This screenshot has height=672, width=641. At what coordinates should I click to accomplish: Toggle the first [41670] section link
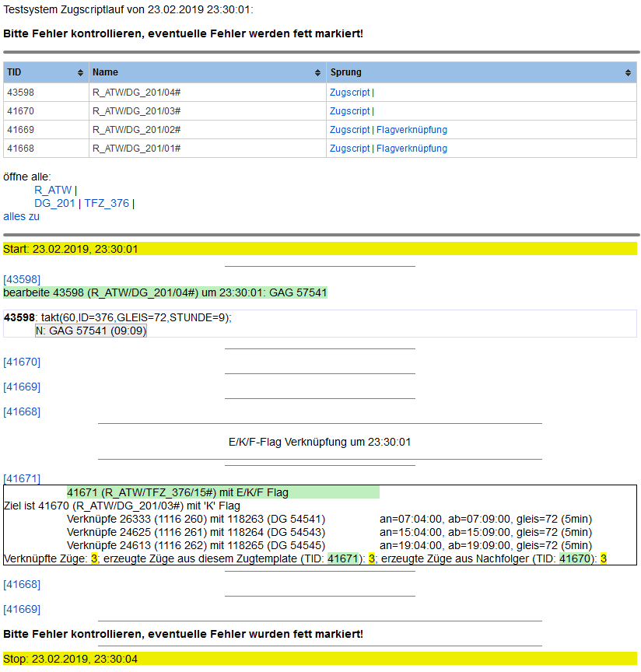coord(22,362)
